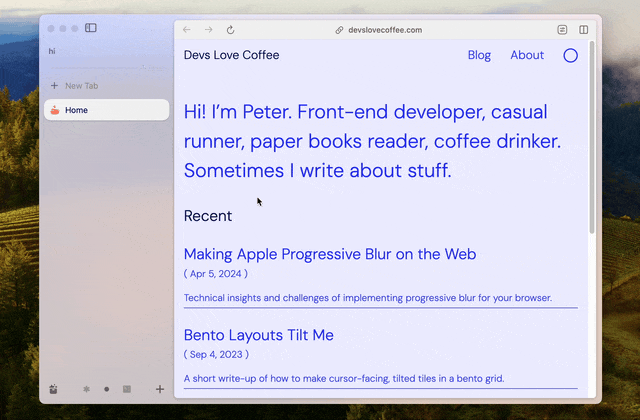Click the link icon beside the URL

[339, 30]
